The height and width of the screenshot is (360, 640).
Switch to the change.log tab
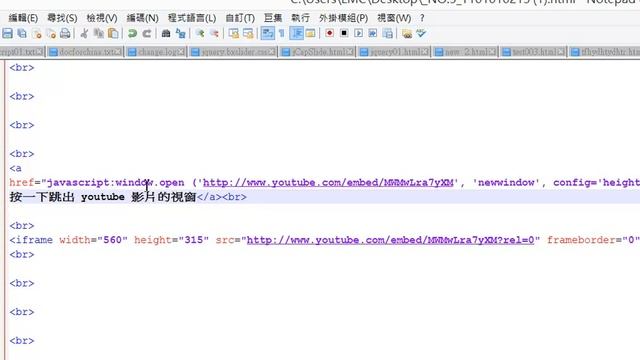coord(156,52)
